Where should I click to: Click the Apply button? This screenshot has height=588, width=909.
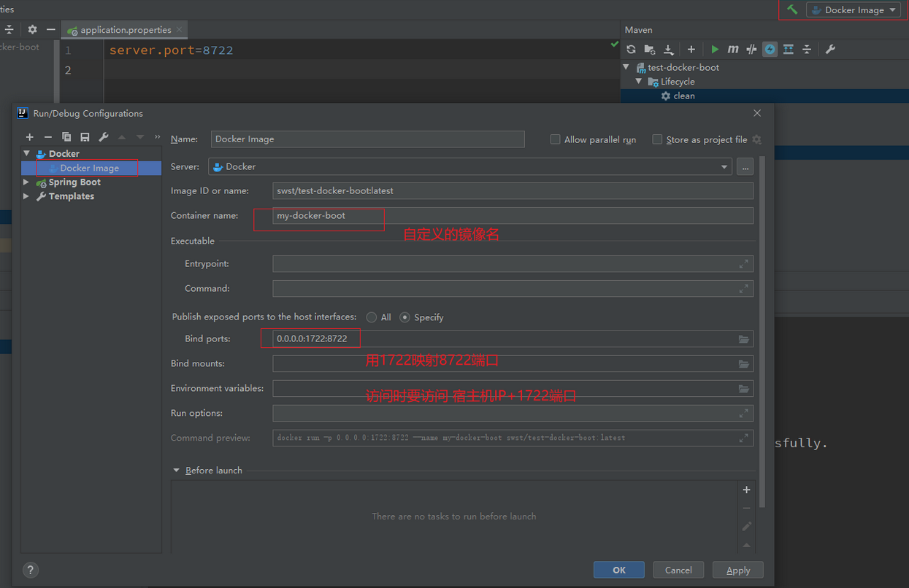[737, 570]
